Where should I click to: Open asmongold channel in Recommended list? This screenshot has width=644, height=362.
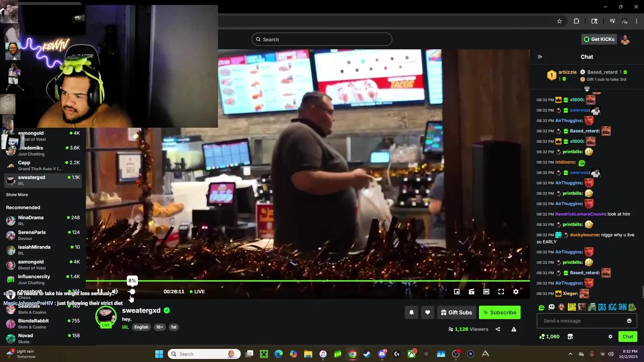pos(43,264)
